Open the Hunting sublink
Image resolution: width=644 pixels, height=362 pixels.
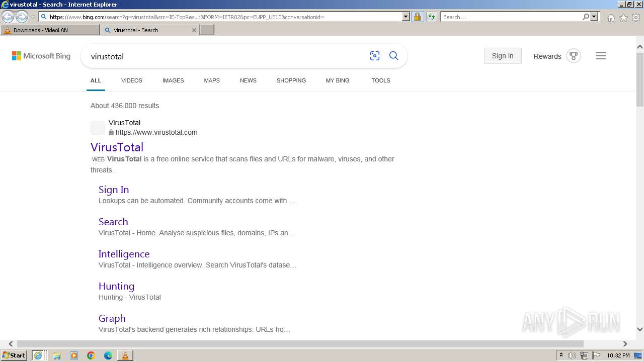tap(116, 286)
